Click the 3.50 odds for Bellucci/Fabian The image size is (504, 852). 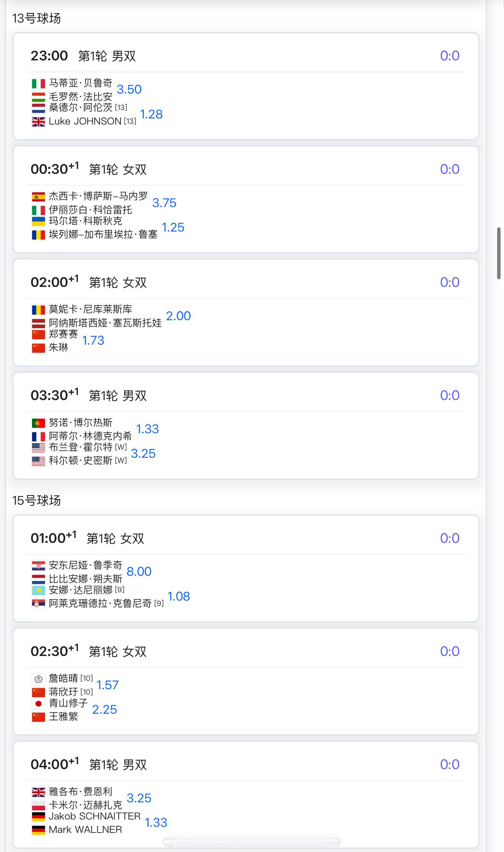click(x=129, y=89)
